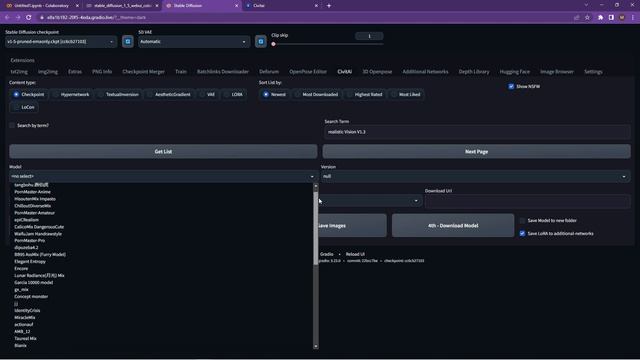
Task: Bookmark this page with star icon
Action: pos(587,18)
